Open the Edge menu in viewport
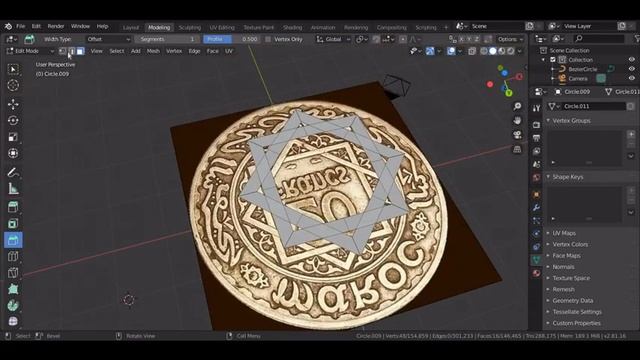 click(194, 51)
